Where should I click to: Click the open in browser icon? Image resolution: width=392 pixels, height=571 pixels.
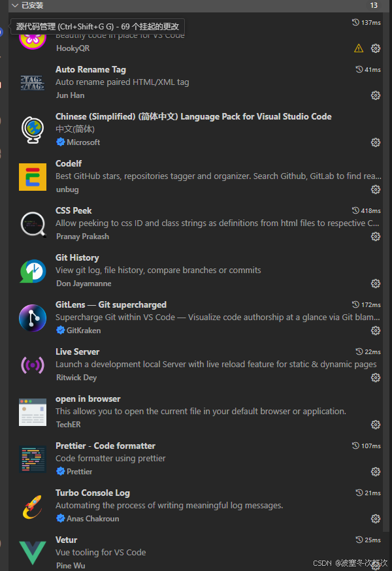click(x=33, y=412)
